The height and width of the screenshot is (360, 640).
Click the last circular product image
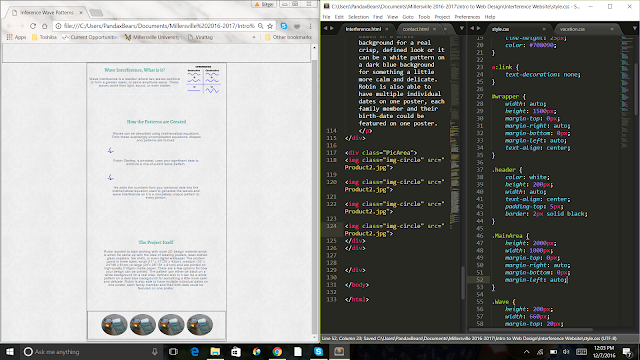coord(200,325)
